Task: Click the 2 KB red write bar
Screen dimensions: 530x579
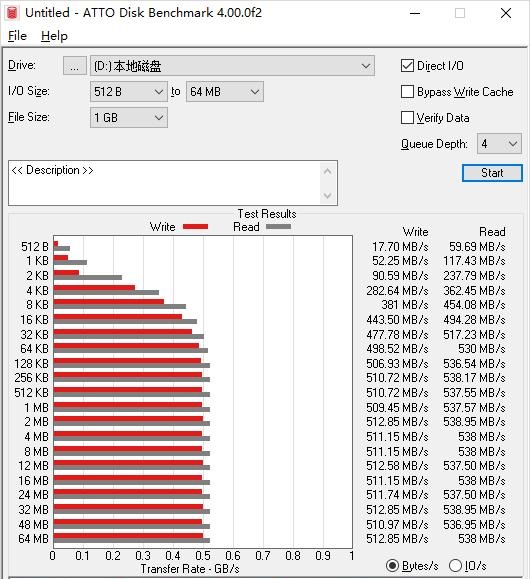Action: click(66, 273)
